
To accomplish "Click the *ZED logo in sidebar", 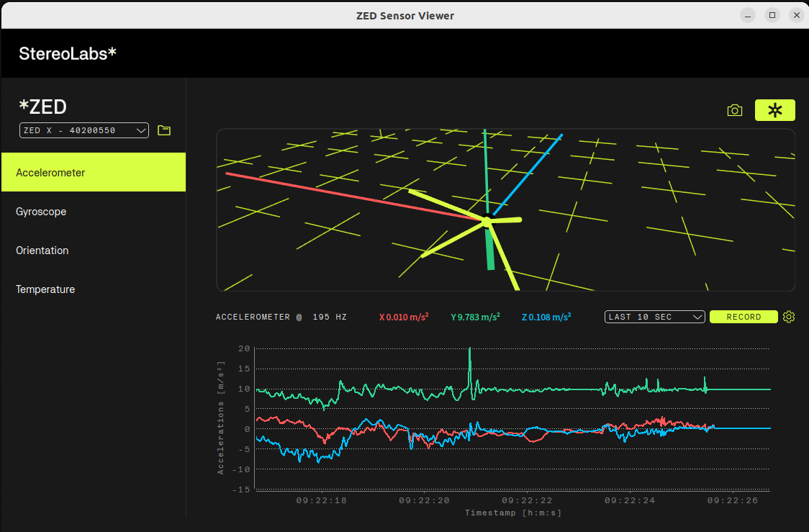I will tap(42, 107).
